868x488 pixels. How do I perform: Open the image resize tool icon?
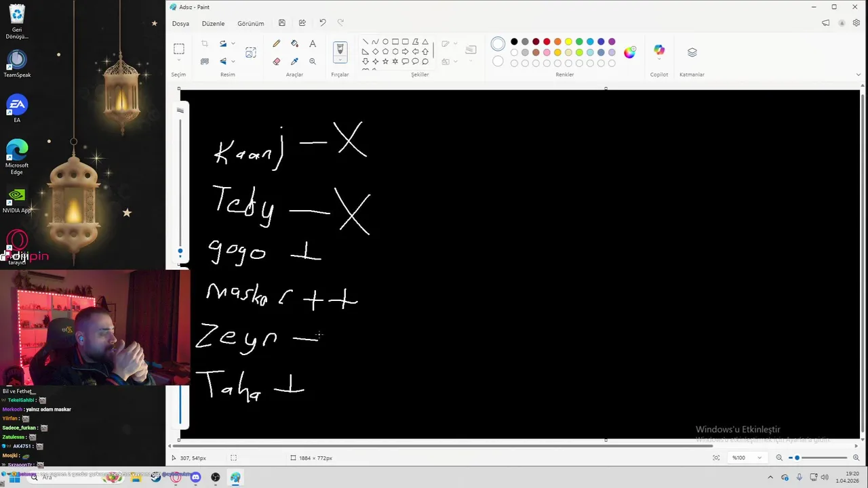(x=251, y=52)
